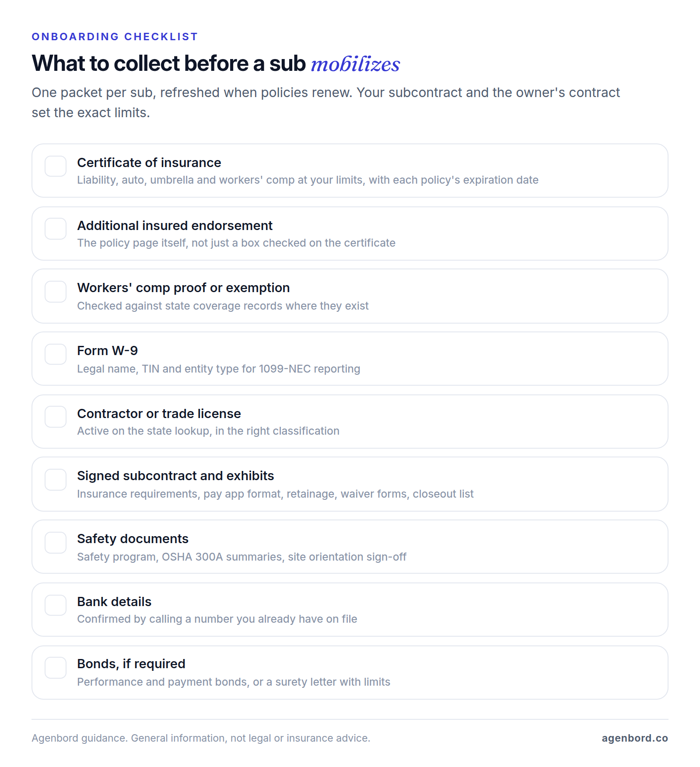Click the italic word mobilizes in heading

pyautogui.click(x=355, y=64)
